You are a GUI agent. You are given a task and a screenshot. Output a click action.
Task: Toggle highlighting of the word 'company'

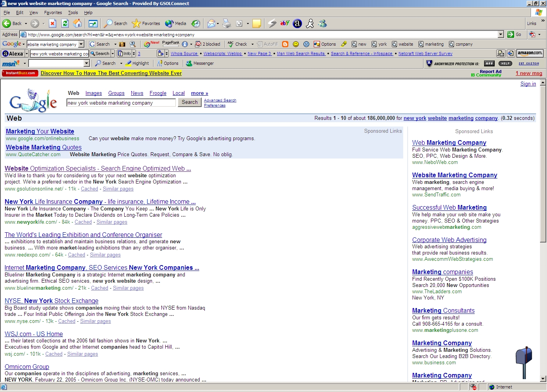click(x=461, y=44)
